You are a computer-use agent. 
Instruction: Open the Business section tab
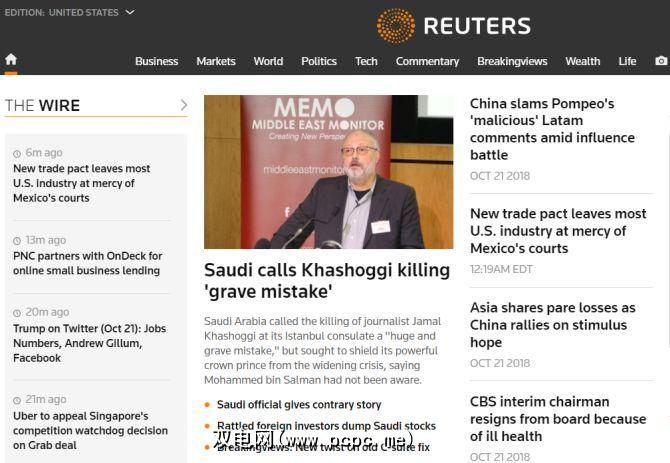[156, 61]
